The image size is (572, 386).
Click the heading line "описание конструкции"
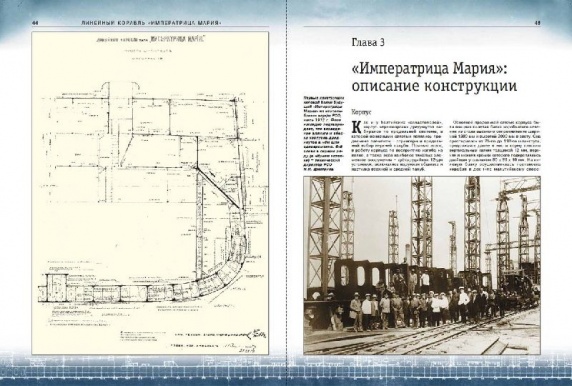434,86
